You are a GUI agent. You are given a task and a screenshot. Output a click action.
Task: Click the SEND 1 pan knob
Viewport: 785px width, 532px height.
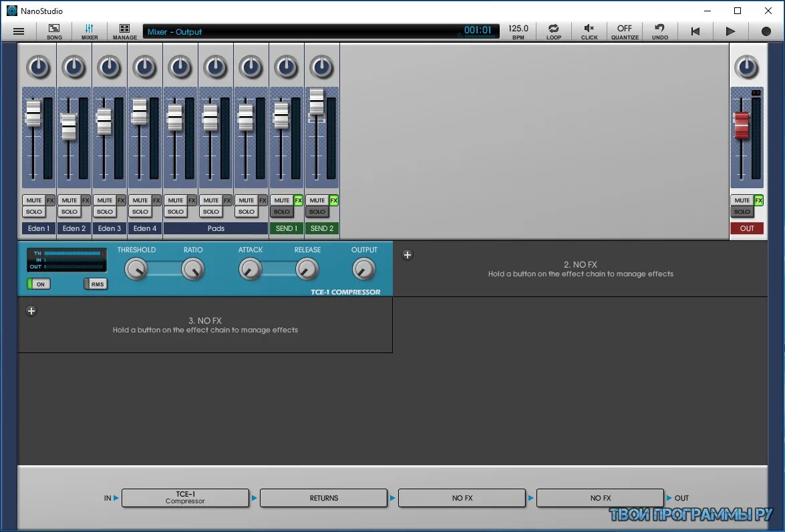point(287,67)
